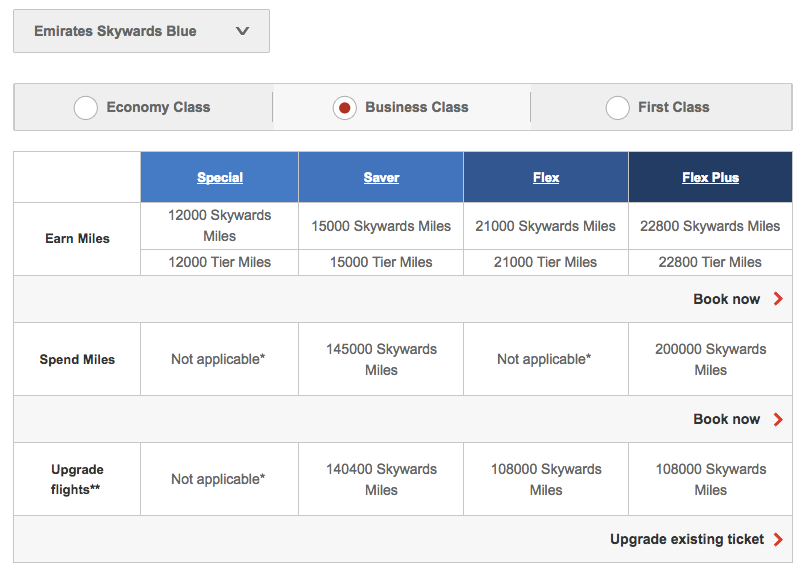Open the Emirates Skywards Blue tier dropdown
Viewport: 800px width, 570px height.
pos(140,31)
